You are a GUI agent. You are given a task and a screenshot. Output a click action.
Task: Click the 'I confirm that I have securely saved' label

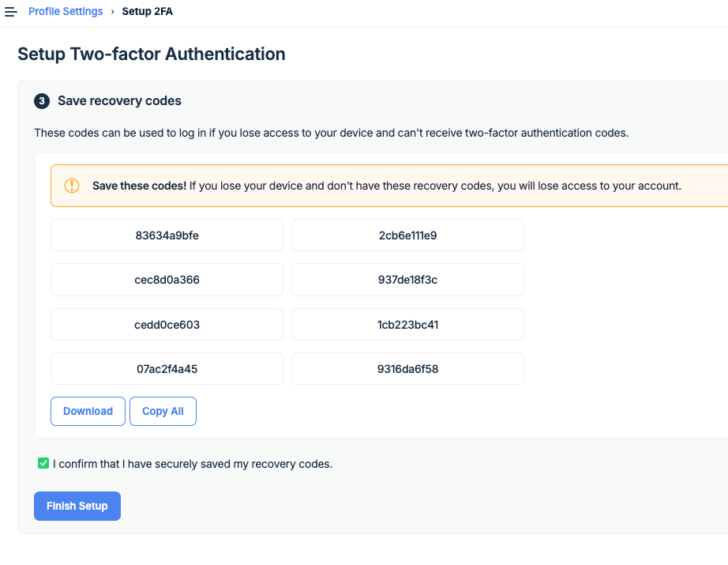(x=193, y=464)
